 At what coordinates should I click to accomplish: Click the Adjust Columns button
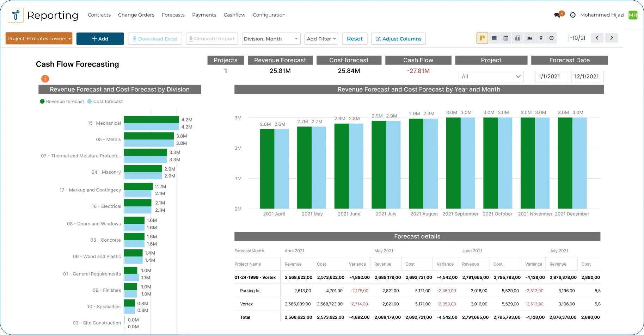pos(398,39)
